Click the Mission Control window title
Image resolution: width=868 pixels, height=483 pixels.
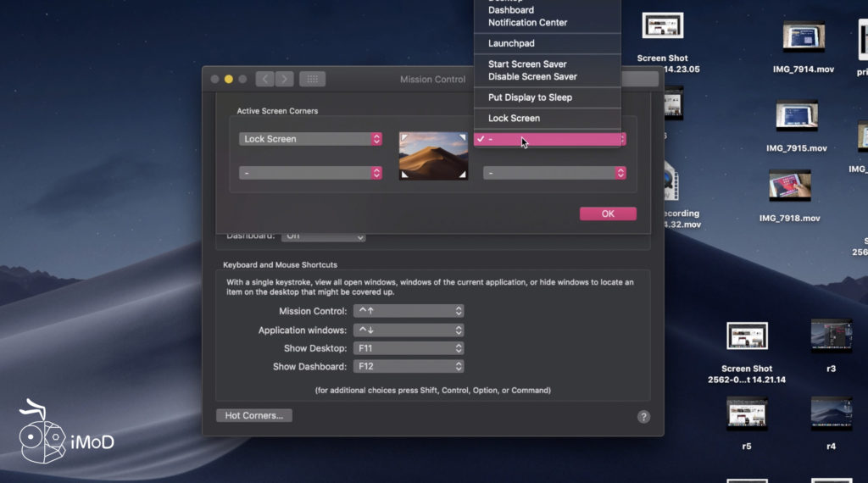[433, 79]
